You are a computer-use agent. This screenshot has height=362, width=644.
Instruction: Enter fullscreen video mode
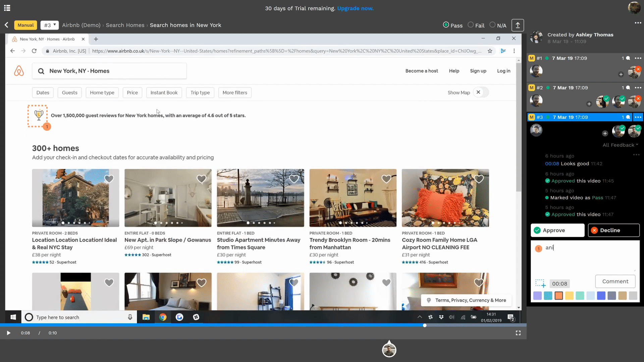(518, 333)
